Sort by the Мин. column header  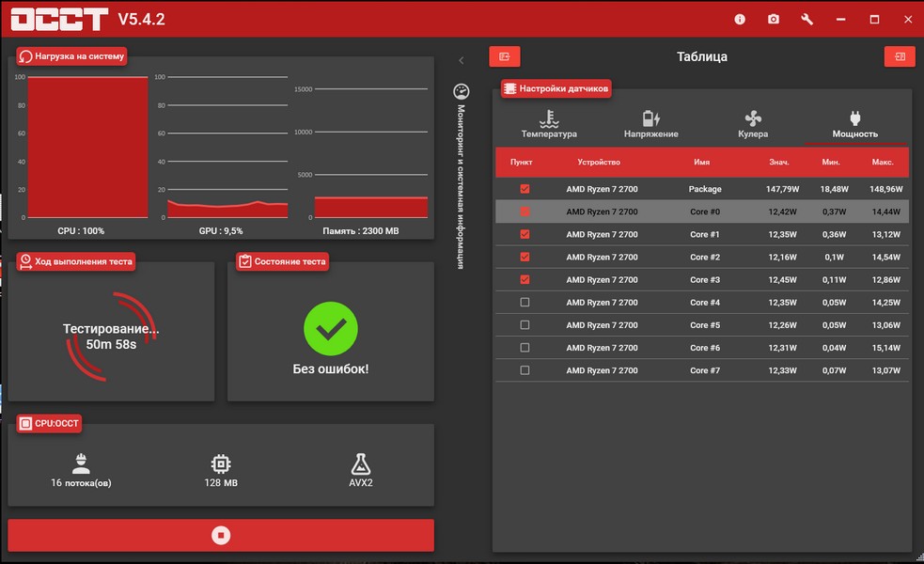(x=831, y=162)
